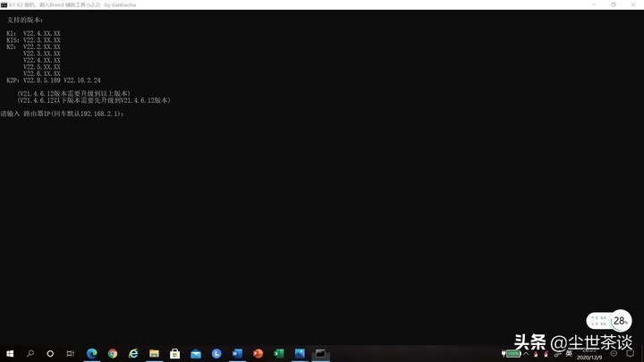This screenshot has height=362, width=644.
Task: Select the console window taskbar icon
Action: (x=320, y=353)
